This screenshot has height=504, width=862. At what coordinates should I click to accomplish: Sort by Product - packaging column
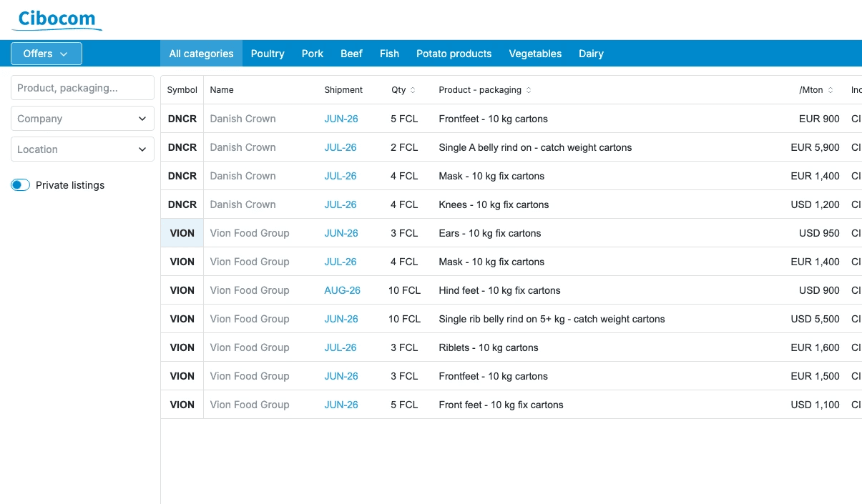[x=485, y=90]
